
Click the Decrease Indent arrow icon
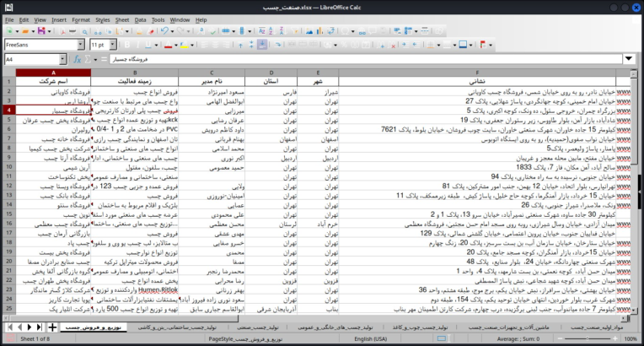[416, 45]
